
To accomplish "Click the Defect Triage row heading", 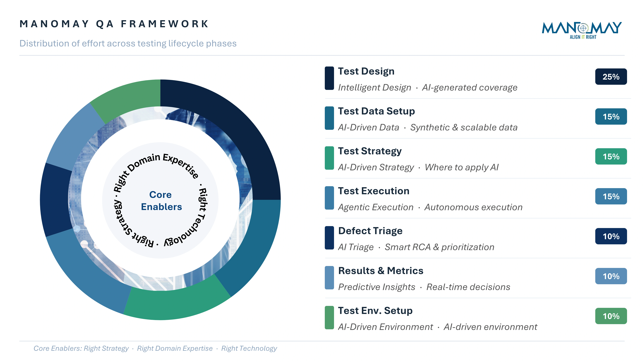I will [370, 231].
